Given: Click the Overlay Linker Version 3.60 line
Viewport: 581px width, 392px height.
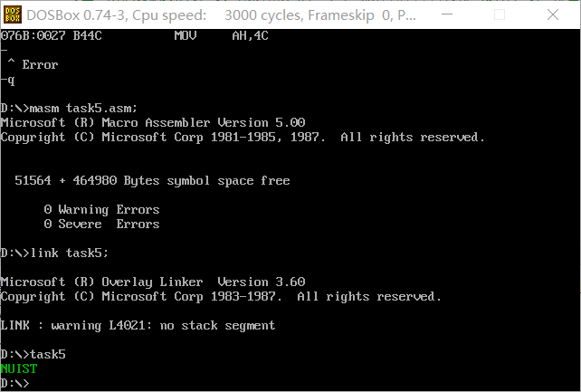Looking at the screenshot, I should coord(153,282).
